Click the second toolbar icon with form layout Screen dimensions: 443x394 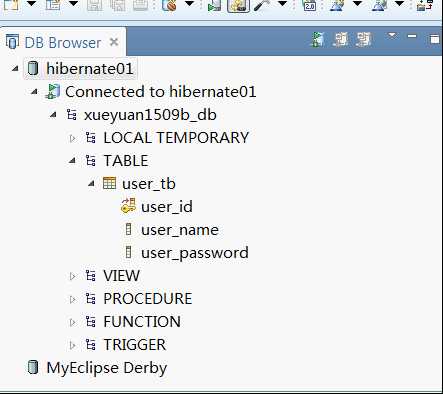click(x=53, y=5)
